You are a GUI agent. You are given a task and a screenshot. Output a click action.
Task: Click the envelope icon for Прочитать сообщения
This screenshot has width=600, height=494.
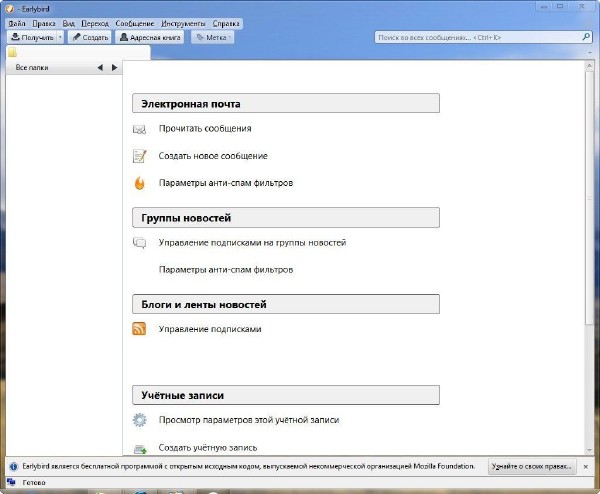click(x=140, y=129)
